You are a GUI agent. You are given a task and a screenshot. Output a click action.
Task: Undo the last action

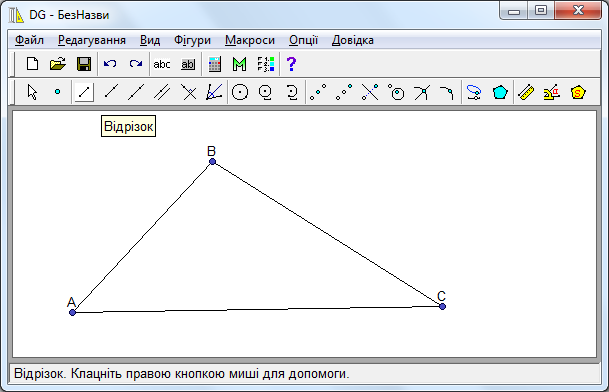[x=110, y=64]
